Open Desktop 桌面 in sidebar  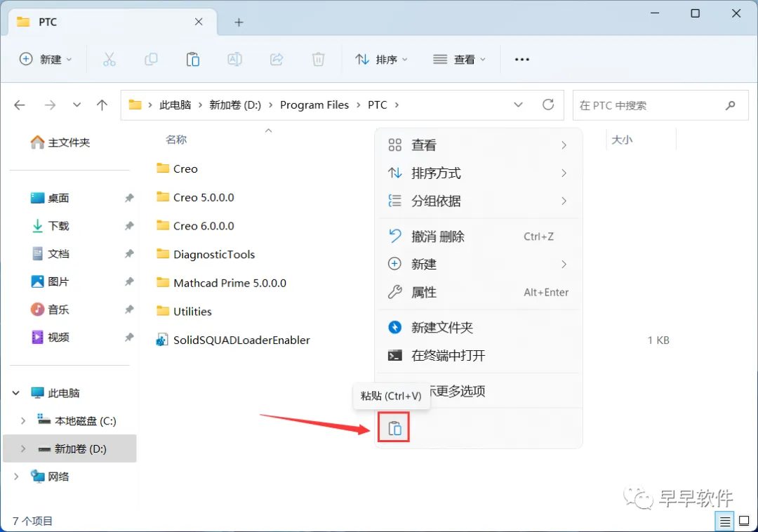51,198
